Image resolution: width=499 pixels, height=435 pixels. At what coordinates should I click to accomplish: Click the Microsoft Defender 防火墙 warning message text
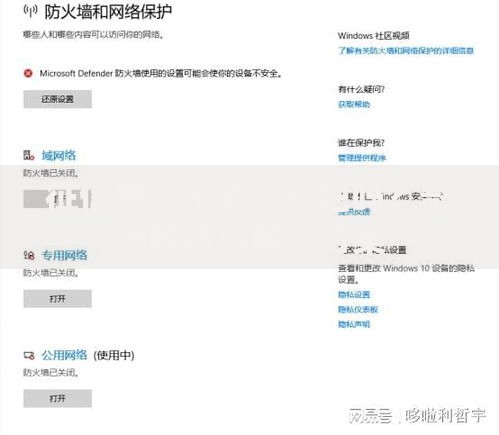(161, 73)
